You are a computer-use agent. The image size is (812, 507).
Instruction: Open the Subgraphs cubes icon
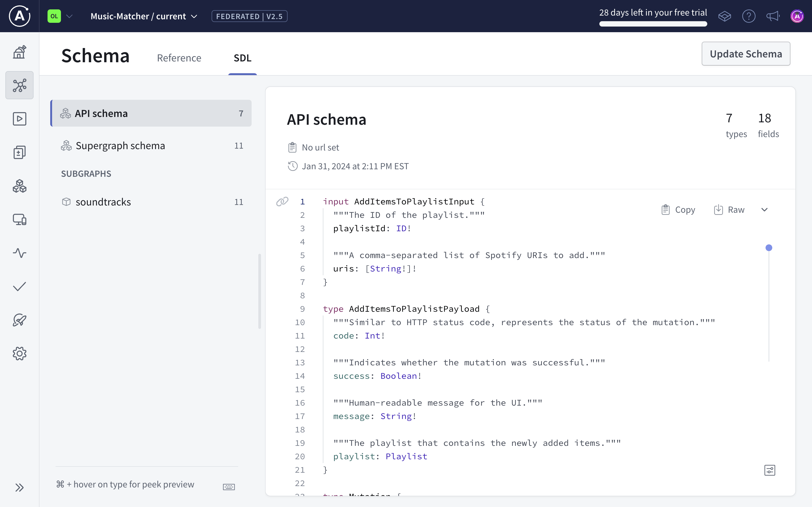(x=19, y=186)
